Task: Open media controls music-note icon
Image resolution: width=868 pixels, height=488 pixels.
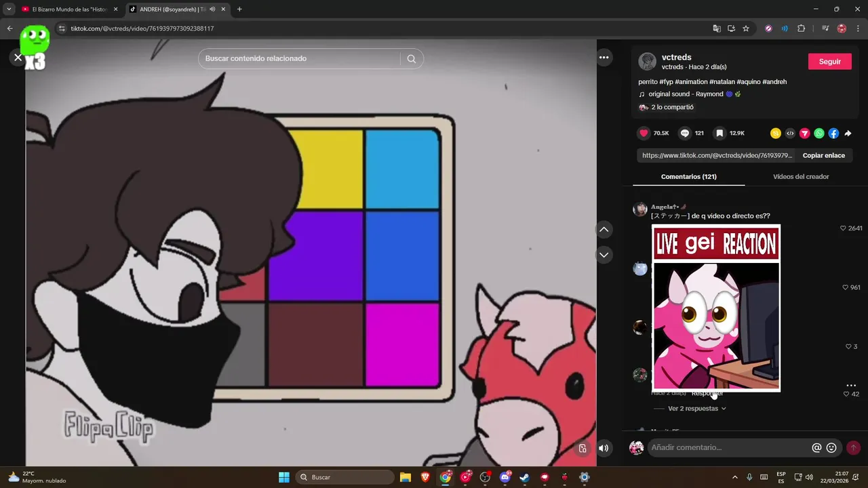Action: 825,28
